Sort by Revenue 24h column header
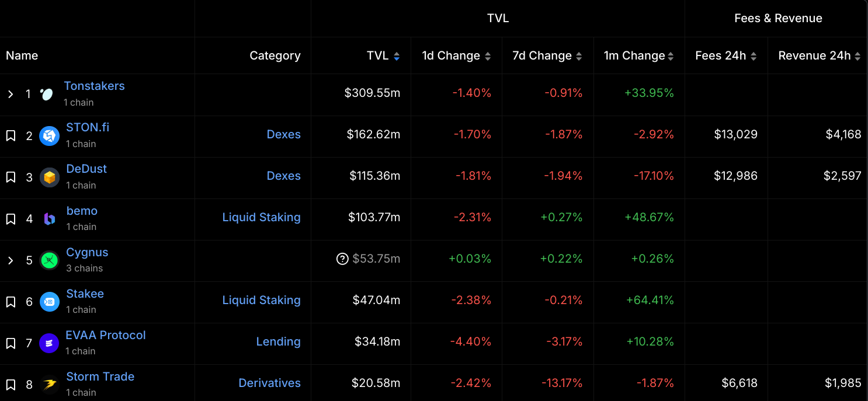 (x=819, y=56)
